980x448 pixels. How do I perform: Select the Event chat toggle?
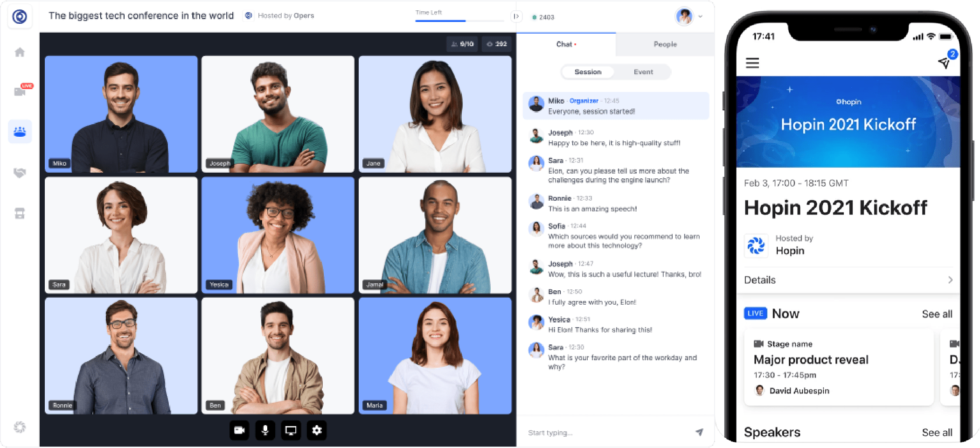click(x=643, y=72)
